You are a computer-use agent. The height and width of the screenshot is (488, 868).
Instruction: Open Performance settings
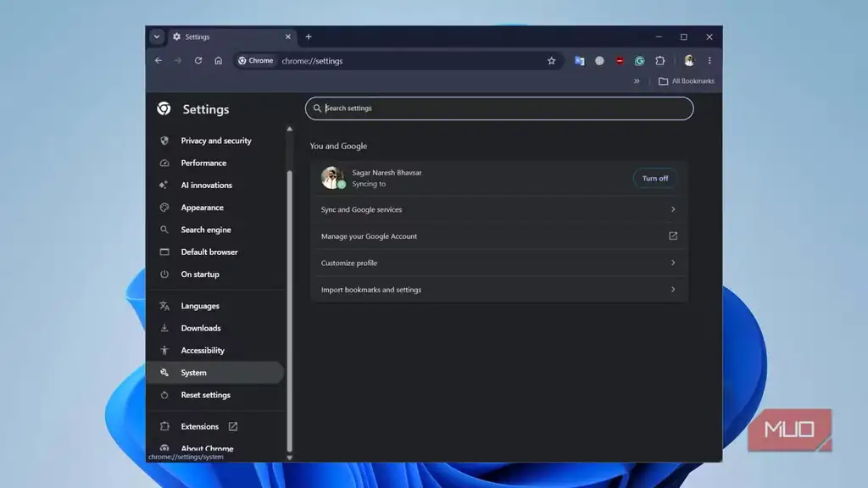[216, 163]
